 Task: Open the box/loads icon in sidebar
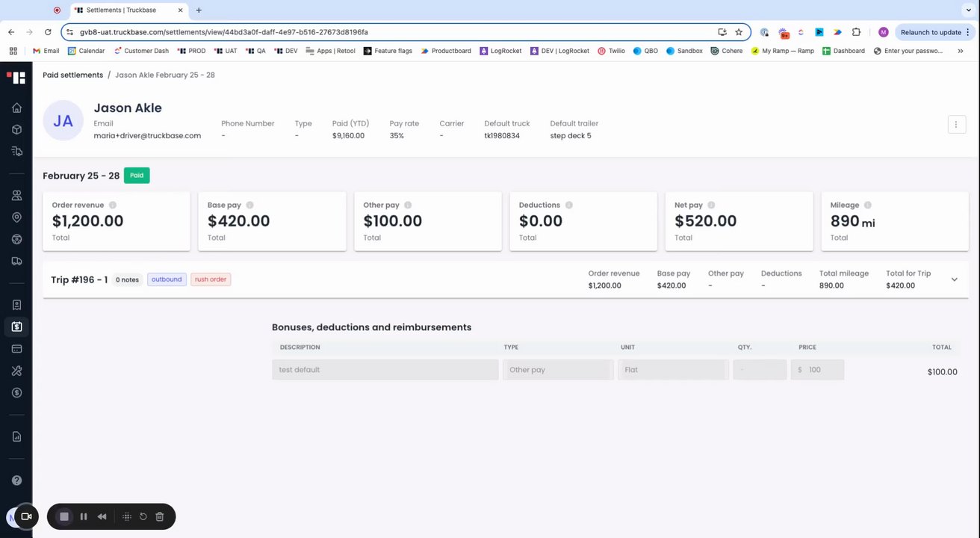coord(16,129)
